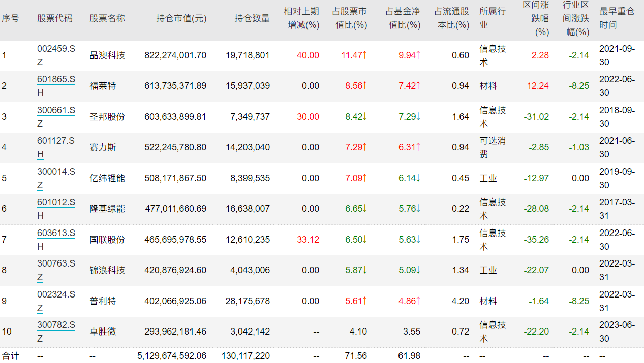Click stock ratio 11.47 with up arrow
The width and height of the screenshot is (644, 363).
[354, 55]
